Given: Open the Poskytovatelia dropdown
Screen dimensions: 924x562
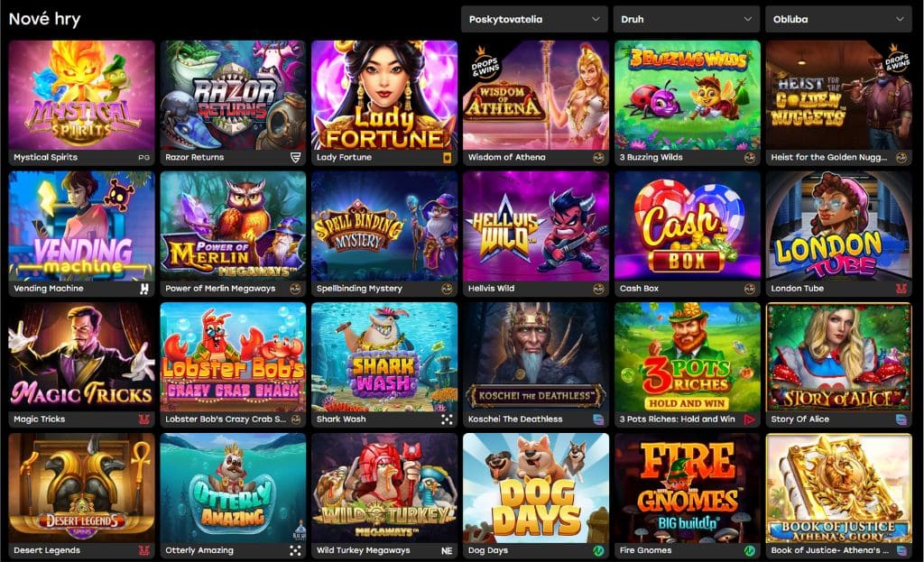Looking at the screenshot, I should point(534,19).
